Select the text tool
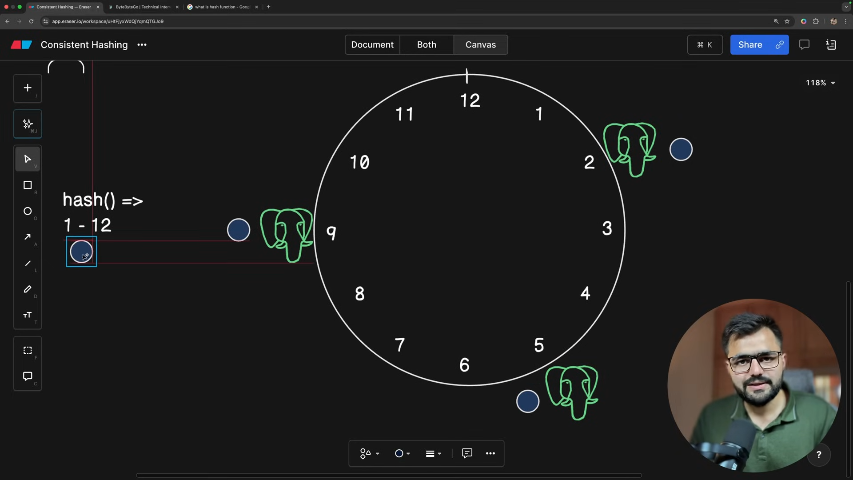853x480 pixels. point(27,315)
